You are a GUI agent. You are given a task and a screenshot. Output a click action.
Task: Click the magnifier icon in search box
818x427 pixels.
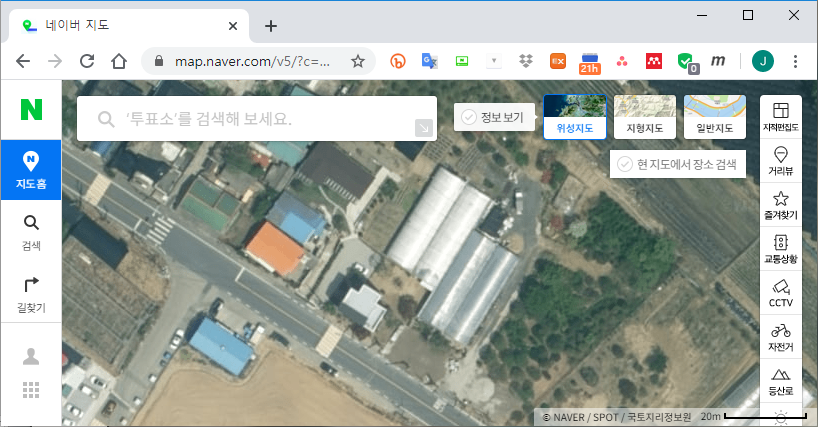(x=106, y=119)
